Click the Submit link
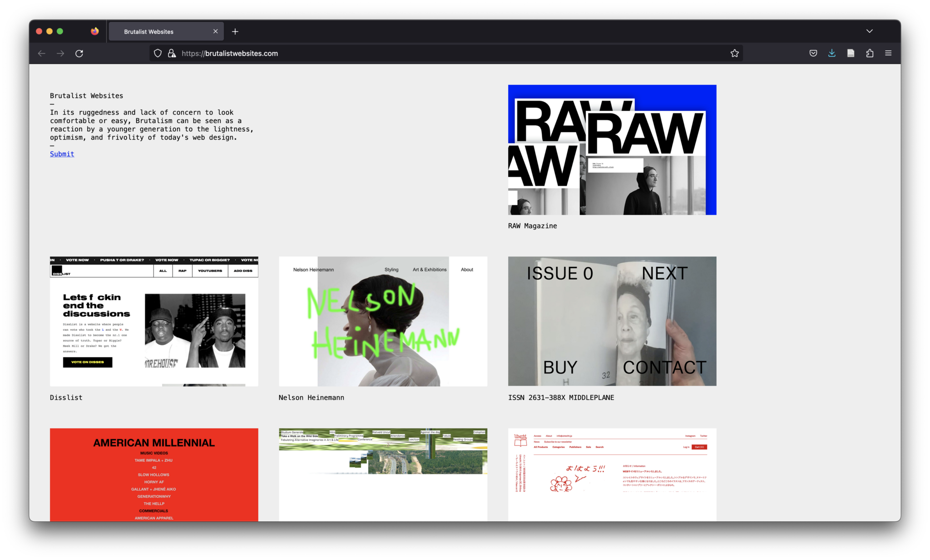Screen dimensions: 930x560 click(x=62, y=154)
